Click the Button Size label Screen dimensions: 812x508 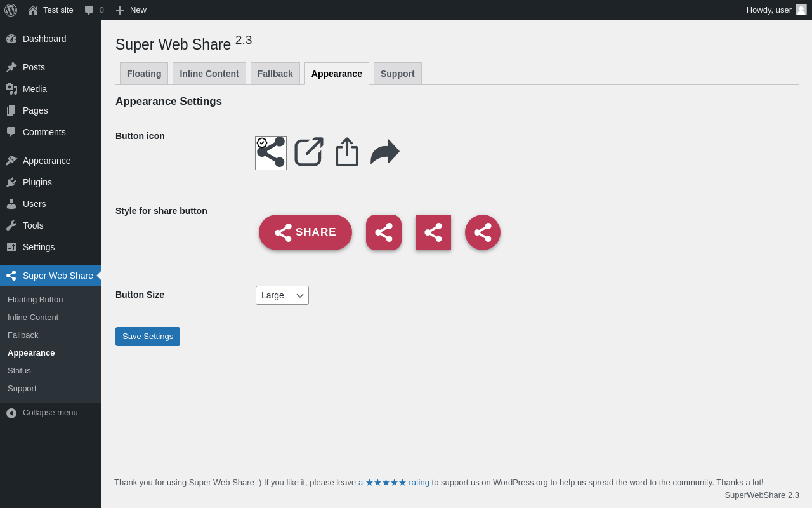click(140, 295)
